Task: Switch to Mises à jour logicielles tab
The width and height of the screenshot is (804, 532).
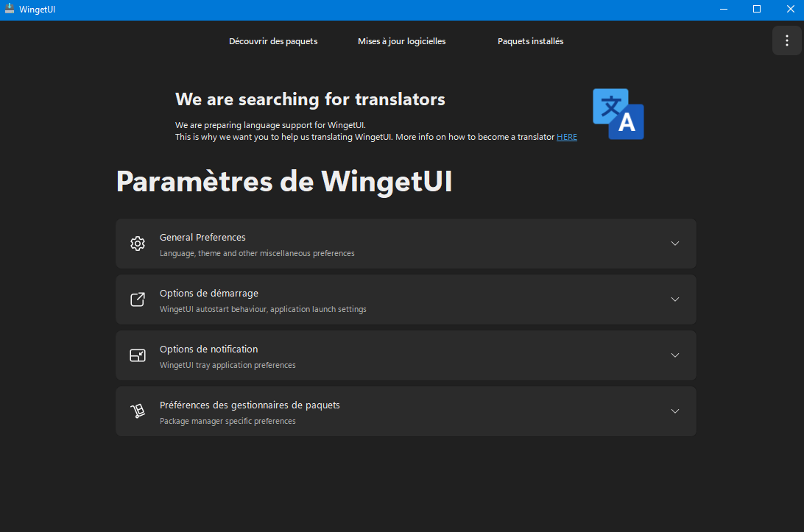Action: click(401, 41)
